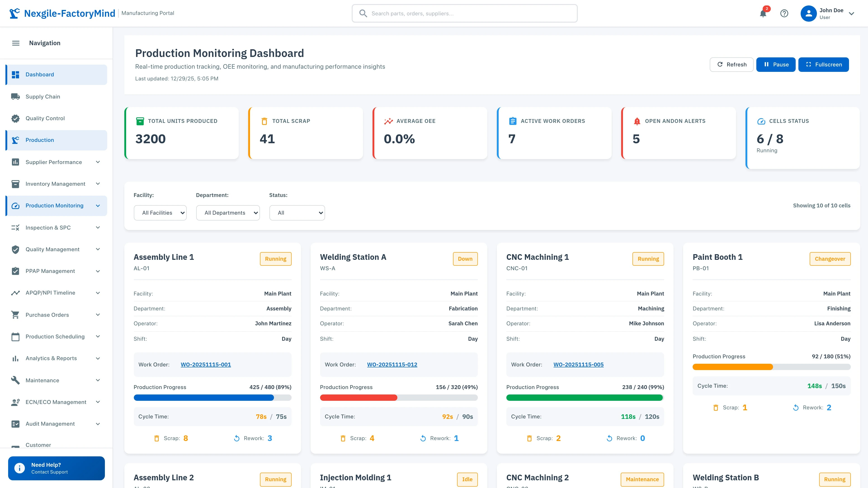Toggle Fullscreen mode for the dashboard
The image size is (868, 488).
coord(823,64)
